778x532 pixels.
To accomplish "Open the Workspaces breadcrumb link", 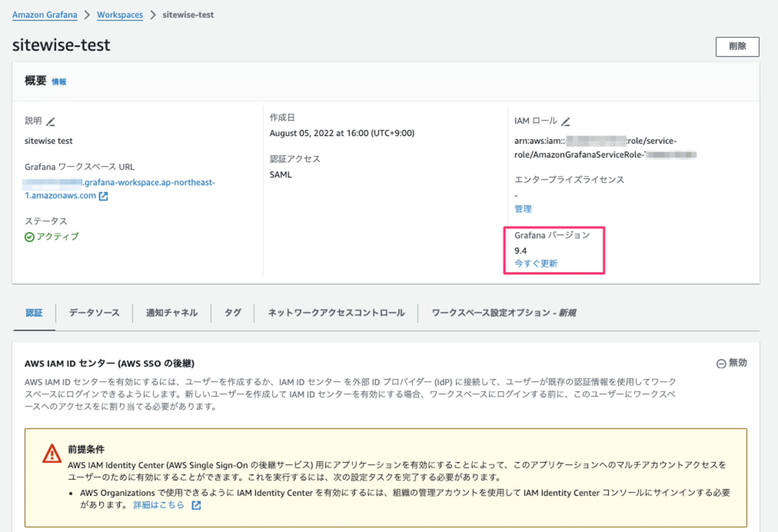I will pyautogui.click(x=120, y=15).
